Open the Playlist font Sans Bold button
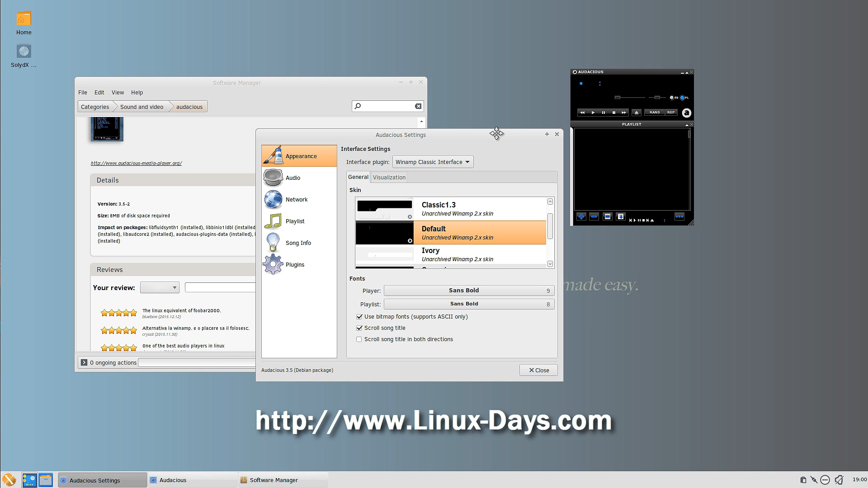 [469, 304]
